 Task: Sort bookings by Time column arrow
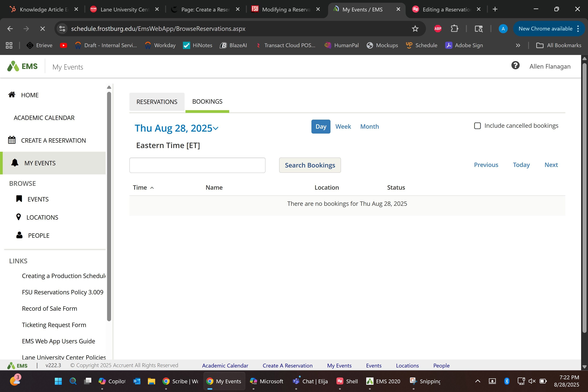(x=152, y=188)
